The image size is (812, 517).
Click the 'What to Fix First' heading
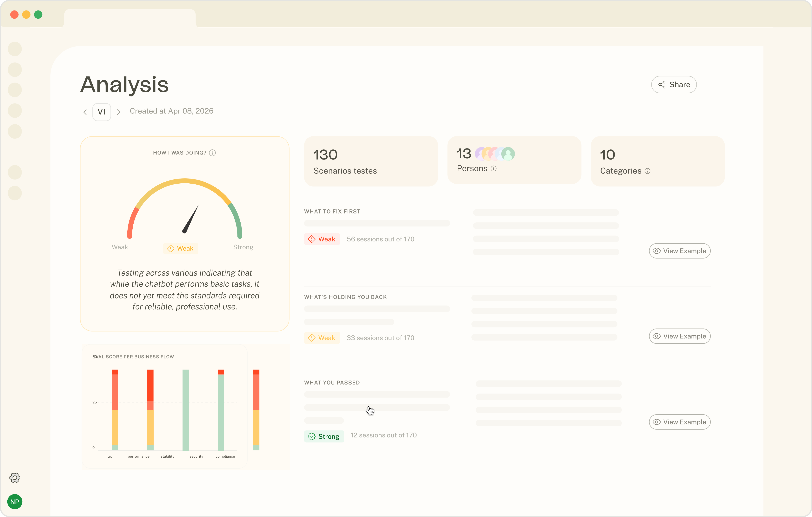pyautogui.click(x=332, y=211)
